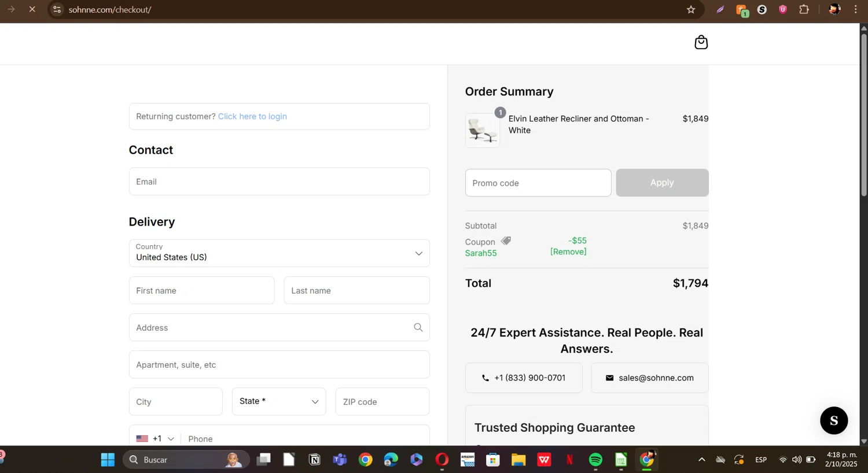The image size is (868, 473).
Task: Click the recliner product thumbnail
Action: tap(483, 130)
